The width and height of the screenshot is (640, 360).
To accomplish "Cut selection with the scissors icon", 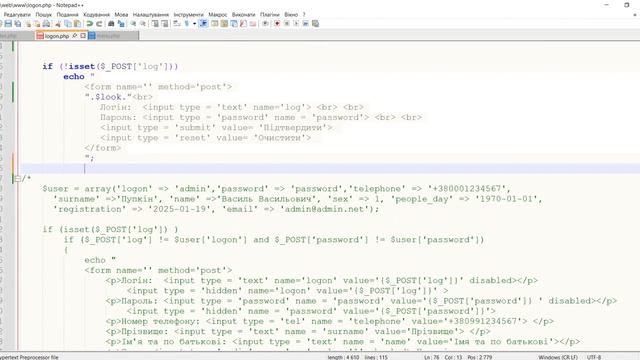I will pos(58,24).
